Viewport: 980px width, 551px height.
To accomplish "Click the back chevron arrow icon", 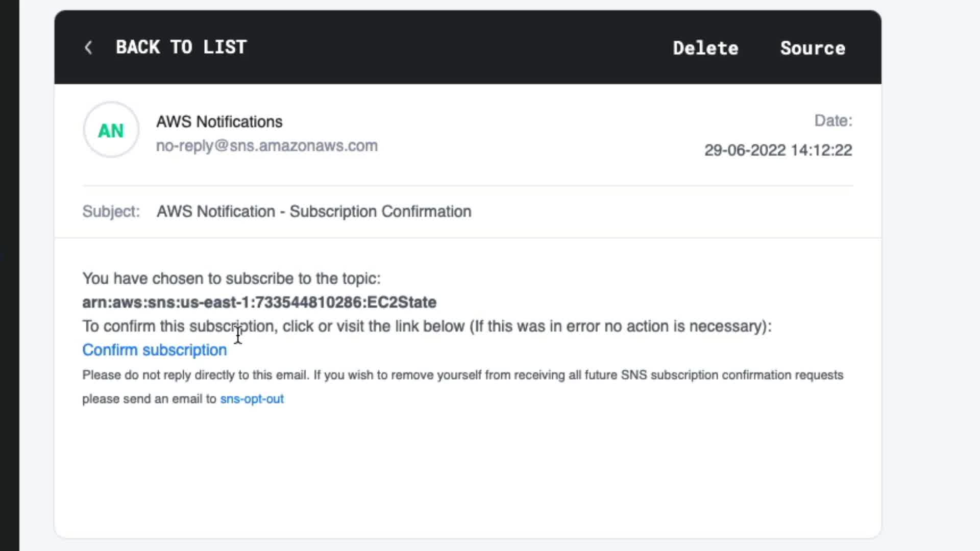I will pyautogui.click(x=88, y=47).
